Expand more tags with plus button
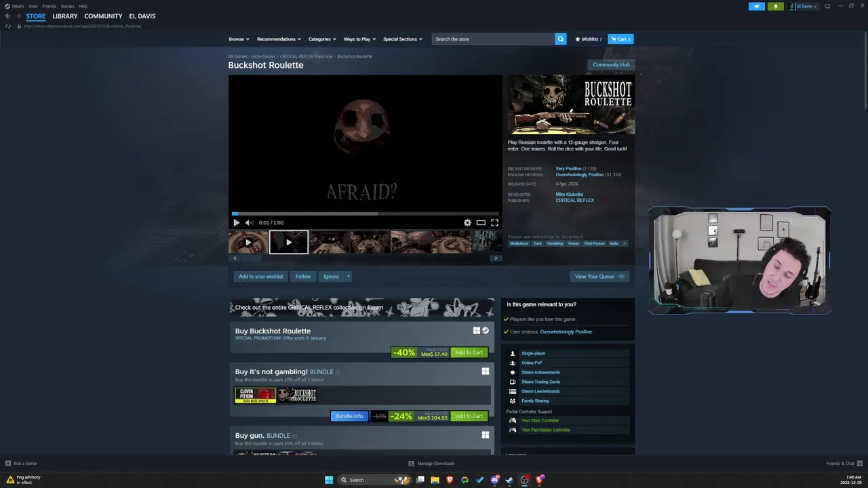 [625, 243]
